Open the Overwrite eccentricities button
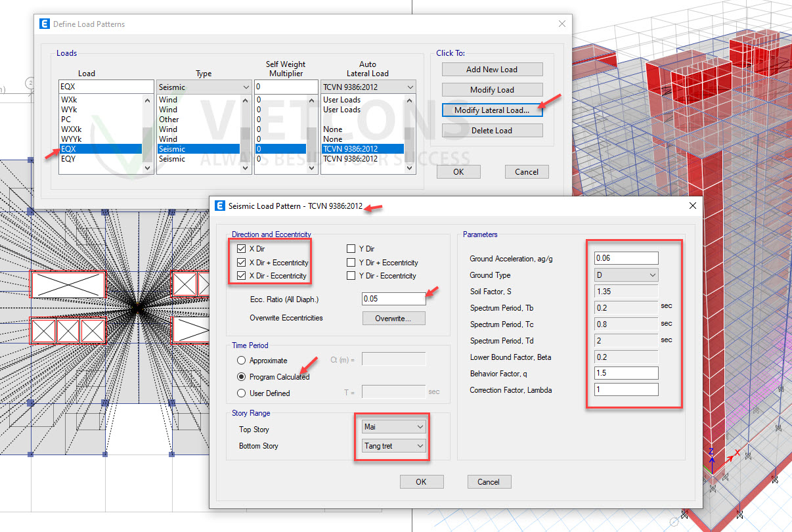 [394, 319]
